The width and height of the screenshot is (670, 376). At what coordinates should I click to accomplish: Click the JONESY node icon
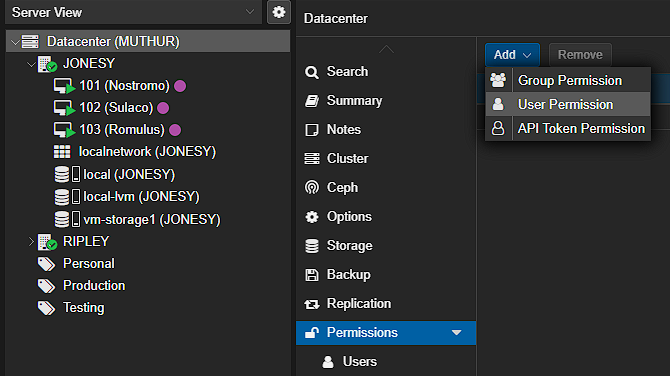tap(47, 64)
